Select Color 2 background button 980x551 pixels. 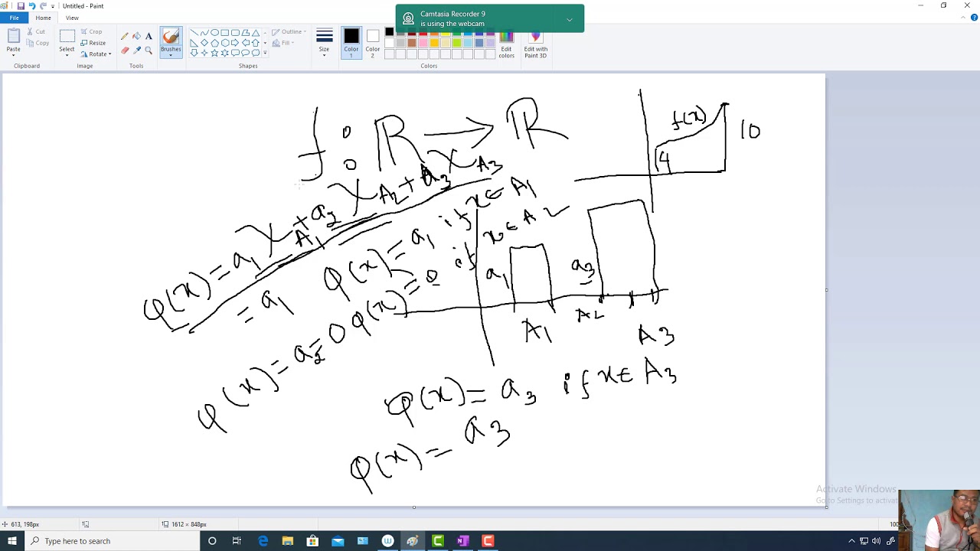click(372, 43)
